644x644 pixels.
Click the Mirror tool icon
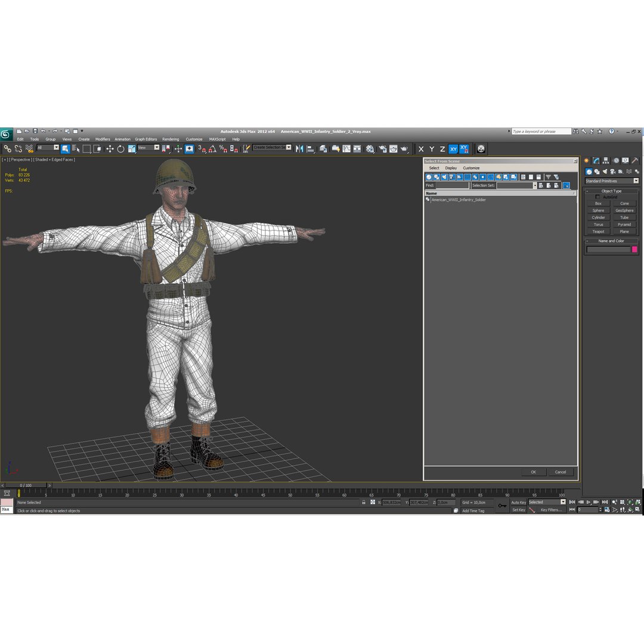click(299, 148)
